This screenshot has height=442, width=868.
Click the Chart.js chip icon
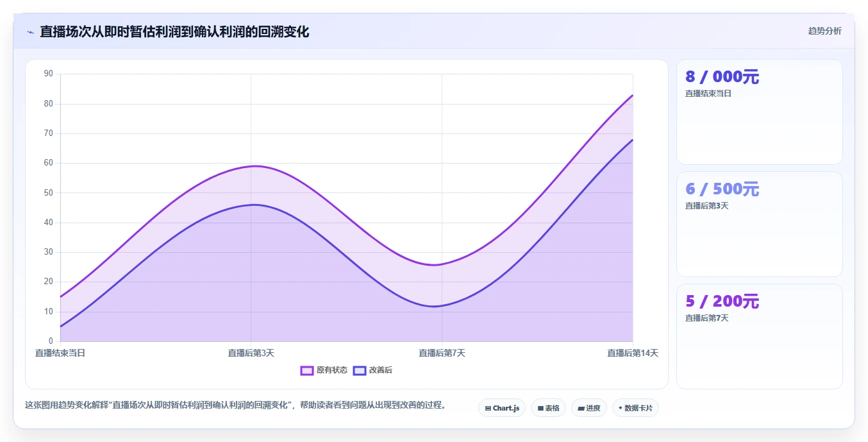tap(488, 408)
